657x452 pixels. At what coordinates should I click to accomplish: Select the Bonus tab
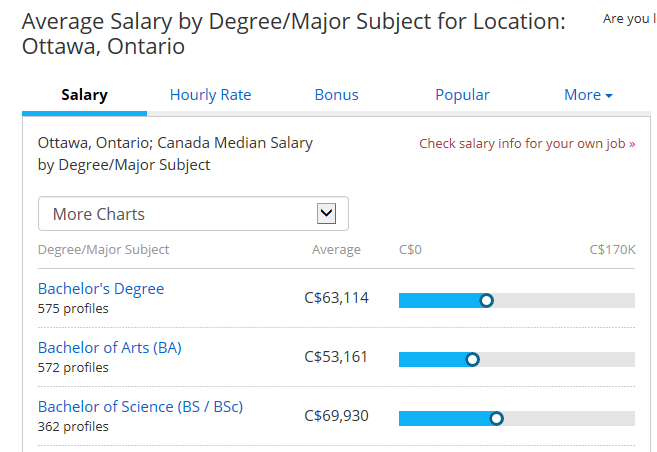(x=336, y=95)
